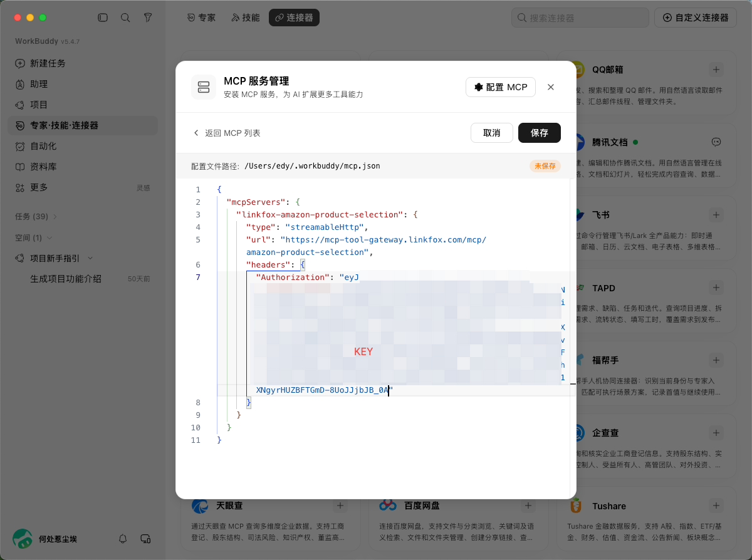
Task: Click line number 7 in the gutter
Action: (198, 277)
